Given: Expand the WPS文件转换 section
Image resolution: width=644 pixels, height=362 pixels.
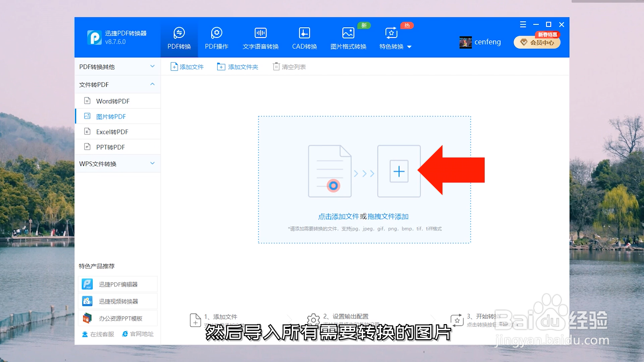Looking at the screenshot, I should point(117,164).
